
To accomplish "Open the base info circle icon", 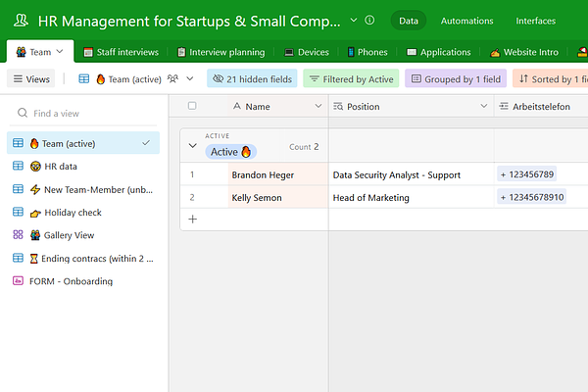I will (369, 20).
